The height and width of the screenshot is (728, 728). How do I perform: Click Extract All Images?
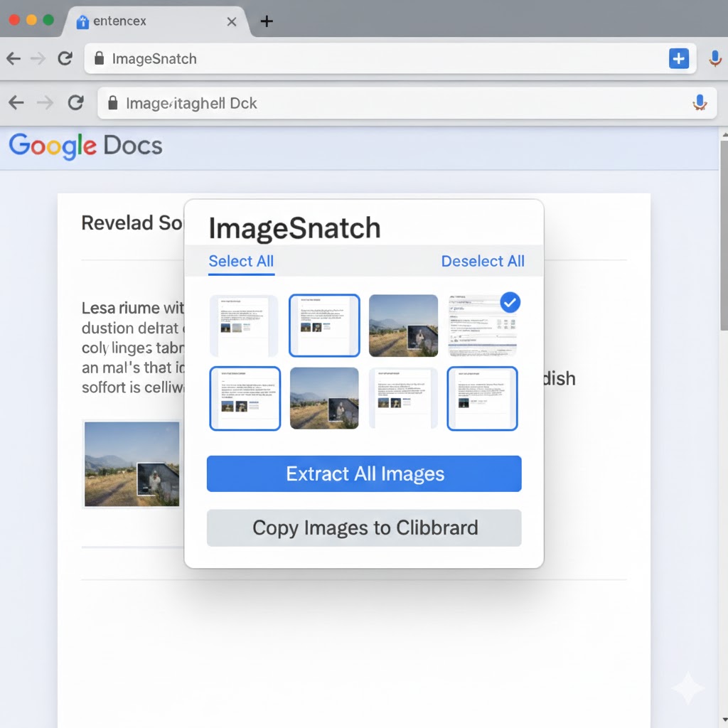point(363,473)
